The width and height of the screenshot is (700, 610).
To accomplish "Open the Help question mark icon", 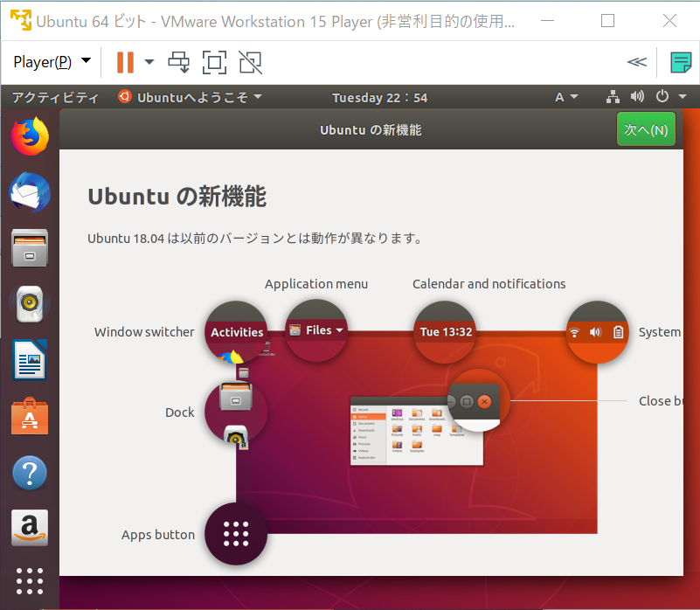I will coord(30,473).
